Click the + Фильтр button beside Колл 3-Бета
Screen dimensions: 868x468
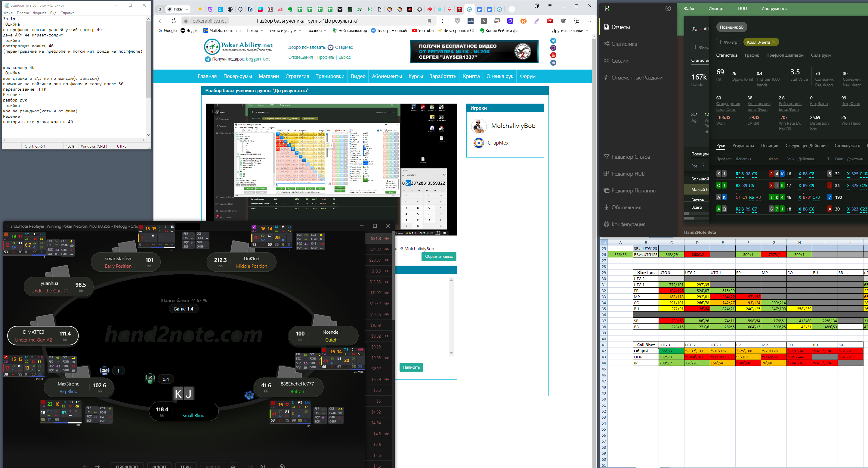[728, 42]
